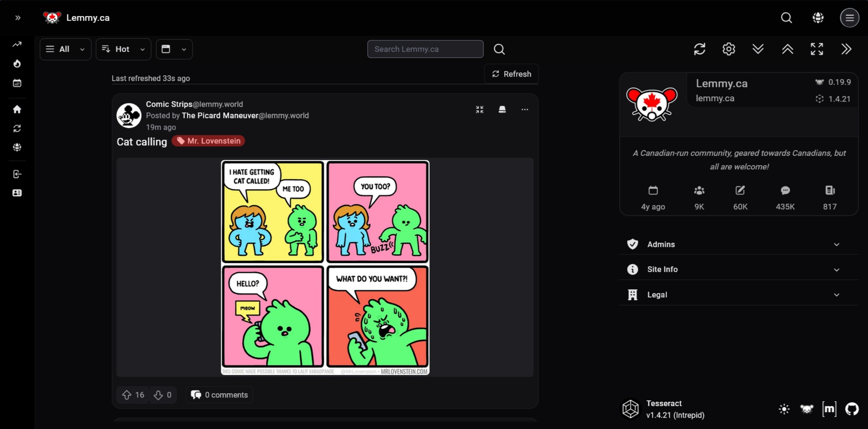Click the Tesseract v1.4.21 (Intrepid) footer text
The width and height of the screenshot is (868, 429).
click(x=675, y=409)
